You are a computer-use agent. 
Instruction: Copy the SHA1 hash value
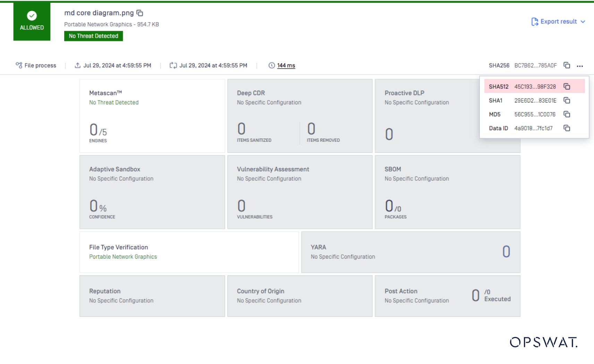point(567,100)
